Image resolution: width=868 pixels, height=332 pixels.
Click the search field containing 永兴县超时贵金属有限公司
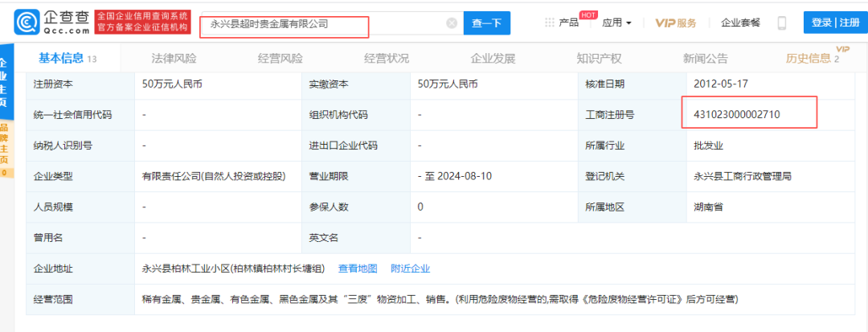(332, 23)
